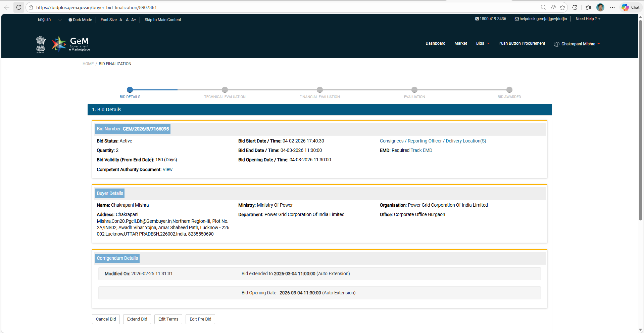Go to Dashboard in navigation menu
644x333 pixels.
(x=435, y=43)
